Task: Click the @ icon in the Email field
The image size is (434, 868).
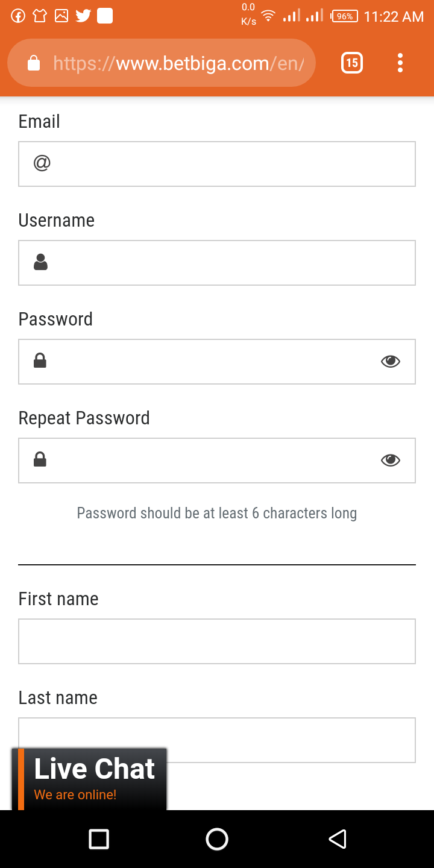Action: pos(42,163)
